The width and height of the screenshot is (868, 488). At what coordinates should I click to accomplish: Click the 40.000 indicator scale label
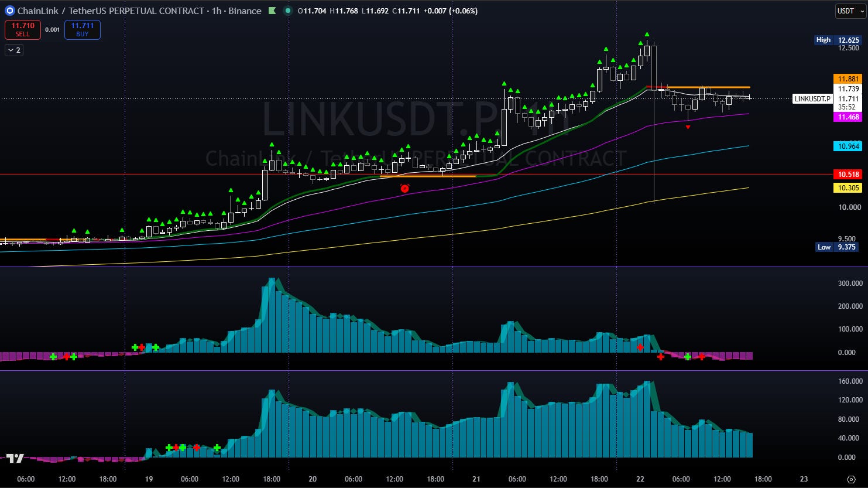(850, 438)
